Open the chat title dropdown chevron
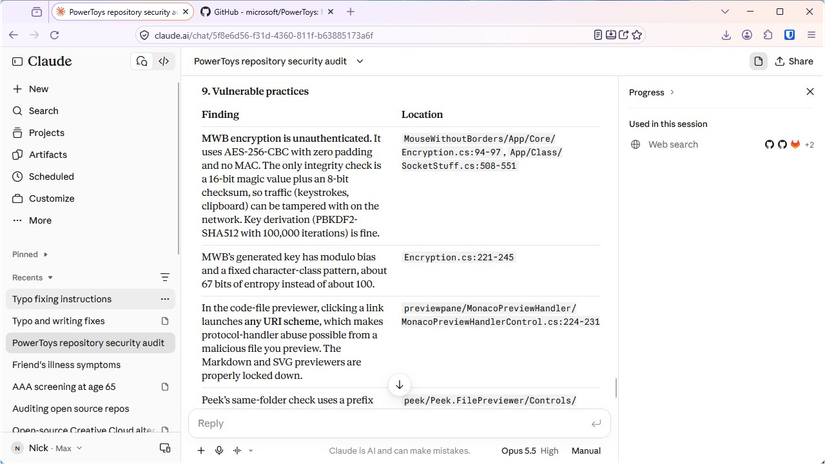Screen dimensions: 825x464 pos(360,62)
